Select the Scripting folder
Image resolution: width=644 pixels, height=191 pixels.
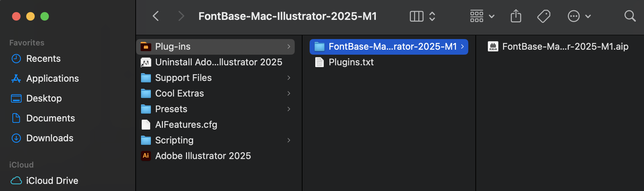[x=215, y=140]
